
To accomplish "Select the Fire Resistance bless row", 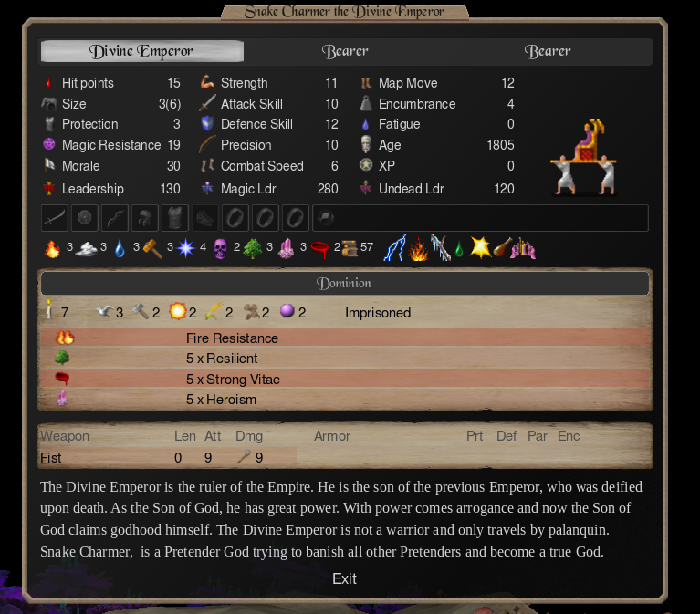I will point(345,338).
